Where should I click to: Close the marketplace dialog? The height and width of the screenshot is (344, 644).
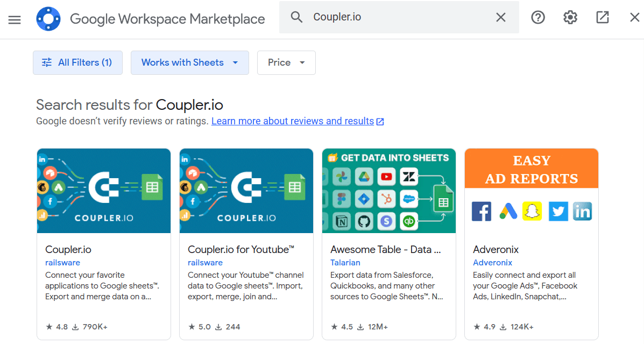pyautogui.click(x=634, y=17)
